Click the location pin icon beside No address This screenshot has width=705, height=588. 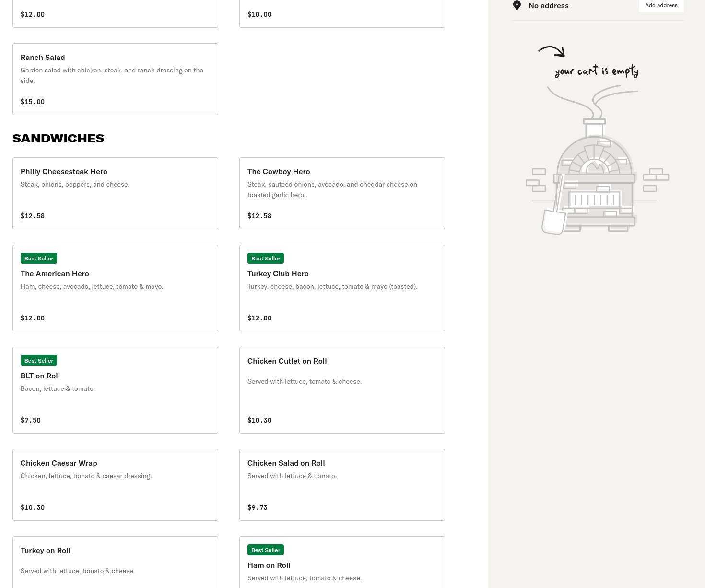tap(517, 5)
